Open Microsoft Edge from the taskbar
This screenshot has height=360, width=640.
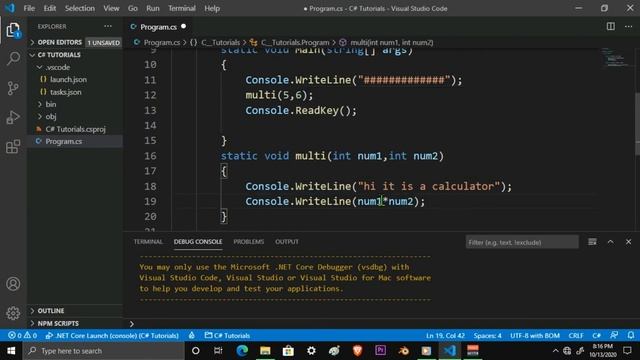[242, 351]
